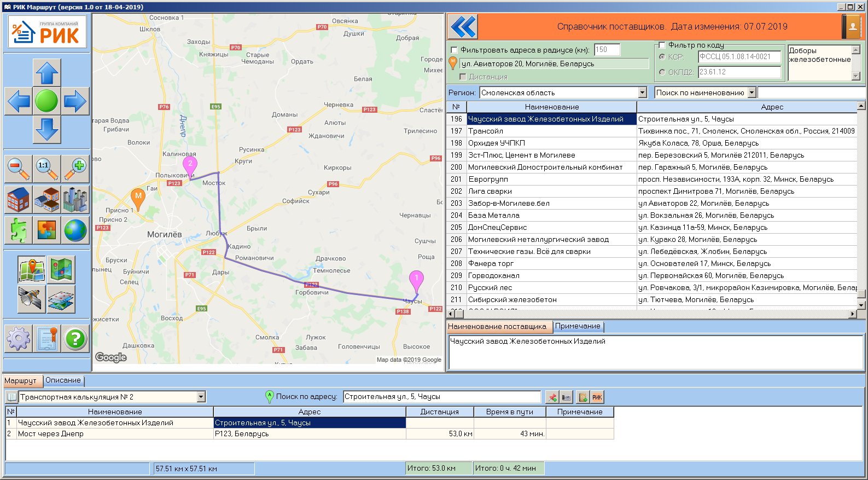Open the Регион dropdown list
The width and height of the screenshot is (868, 480).
pyautogui.click(x=643, y=92)
